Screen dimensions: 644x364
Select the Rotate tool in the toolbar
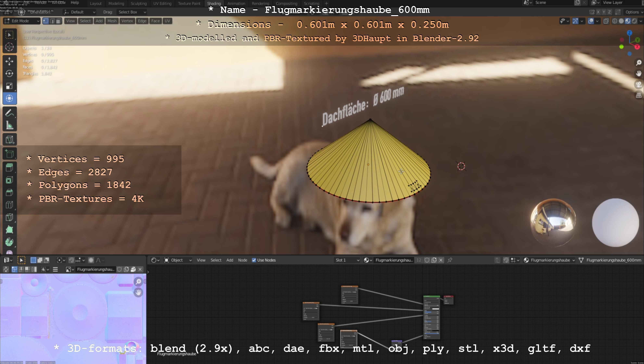[x=9, y=73]
